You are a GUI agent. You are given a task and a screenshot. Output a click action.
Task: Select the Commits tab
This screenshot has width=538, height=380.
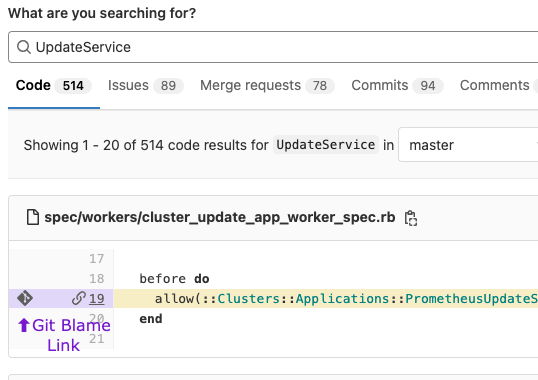(397, 85)
